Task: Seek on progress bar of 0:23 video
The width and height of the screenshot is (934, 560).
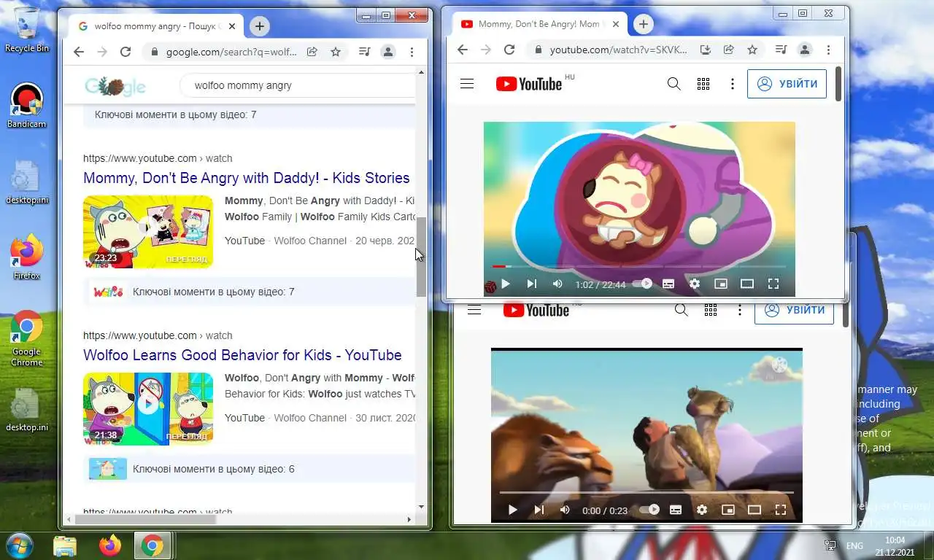Action: click(x=647, y=492)
